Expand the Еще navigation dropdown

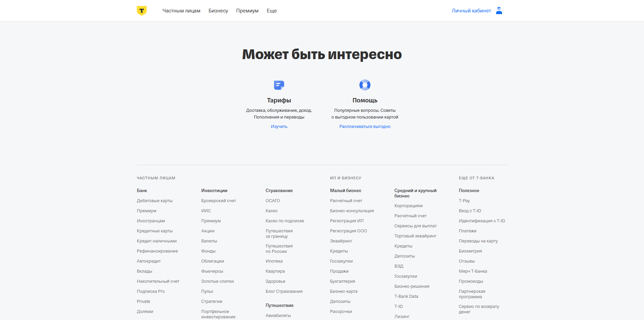pos(271,11)
